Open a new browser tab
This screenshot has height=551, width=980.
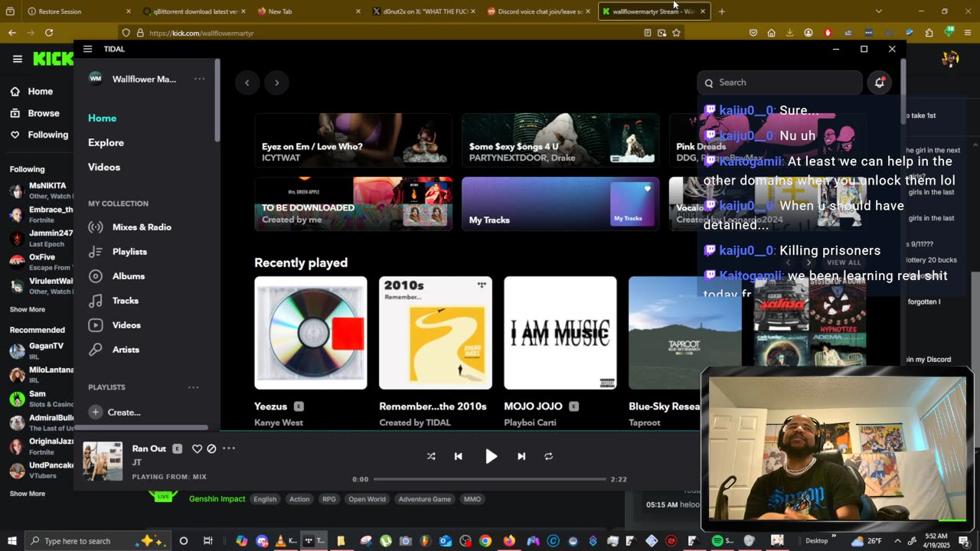pos(721,11)
